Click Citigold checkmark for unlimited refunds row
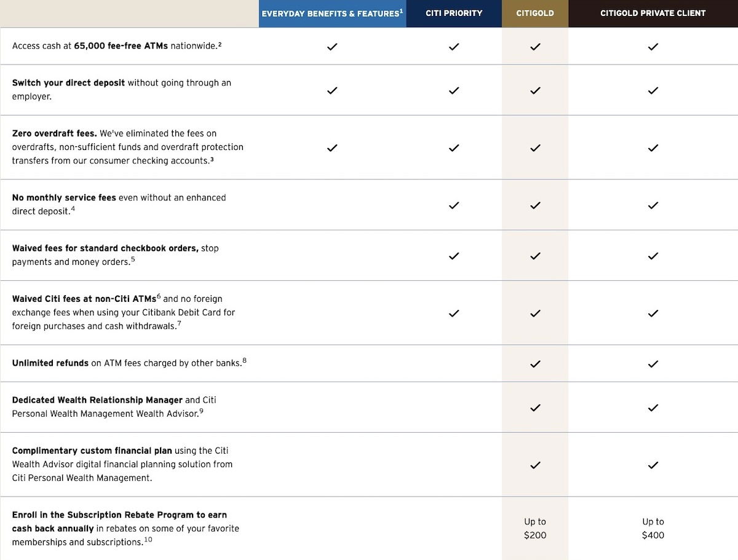The width and height of the screenshot is (738, 560). [x=535, y=363]
